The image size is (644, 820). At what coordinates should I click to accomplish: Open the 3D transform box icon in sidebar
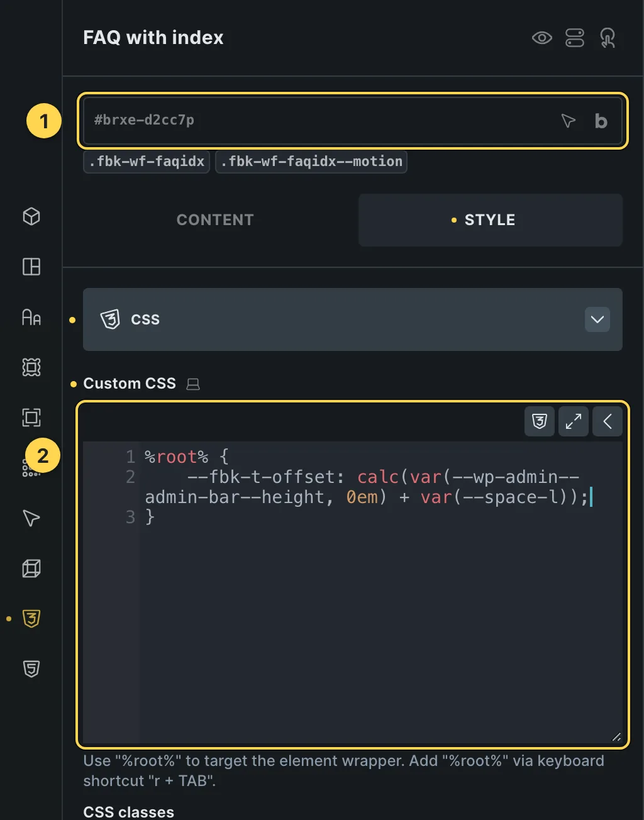coord(31,568)
